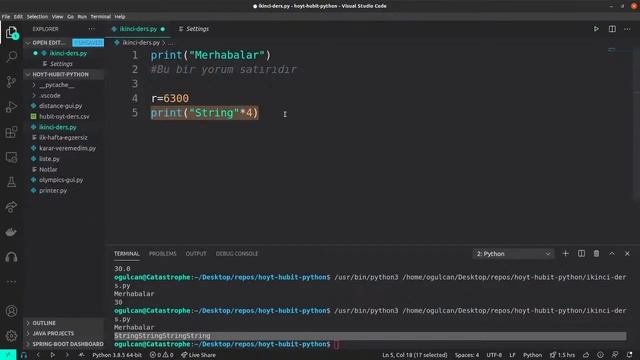The image size is (640, 360).
Task: Run Python file with the play button
Action: (x=596, y=29)
